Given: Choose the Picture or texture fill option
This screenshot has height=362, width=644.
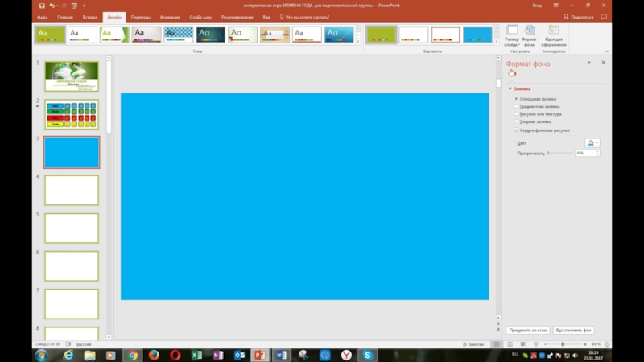Looking at the screenshot, I should (516, 113).
